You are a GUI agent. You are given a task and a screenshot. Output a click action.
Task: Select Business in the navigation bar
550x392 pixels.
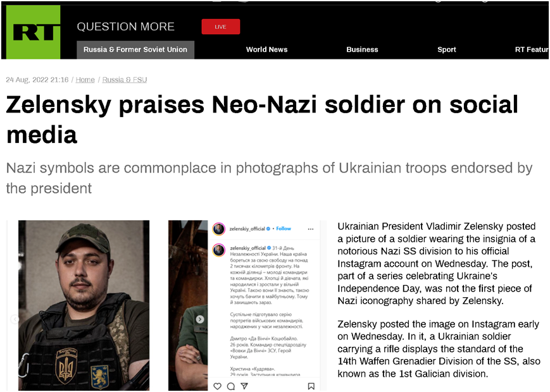coord(362,49)
